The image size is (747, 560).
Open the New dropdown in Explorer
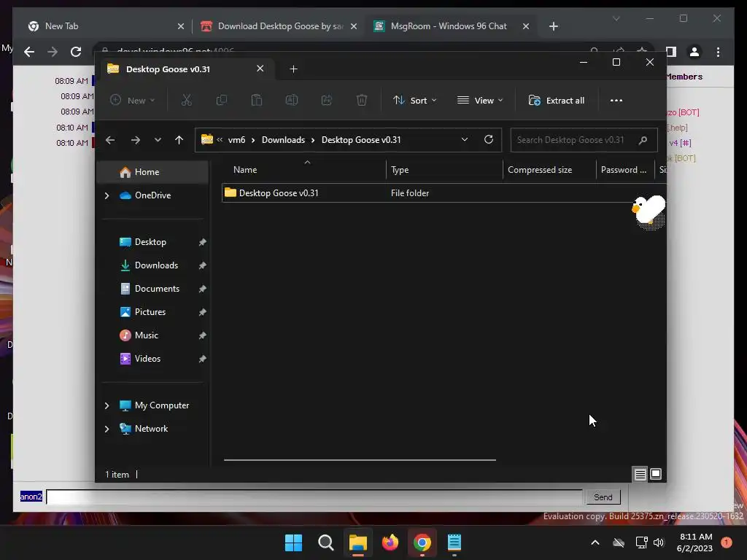point(133,100)
